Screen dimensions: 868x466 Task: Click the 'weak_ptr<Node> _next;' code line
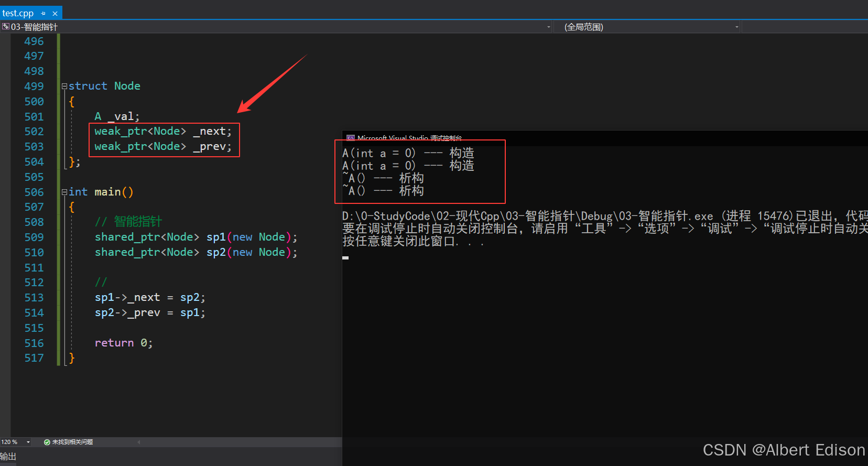(163, 132)
